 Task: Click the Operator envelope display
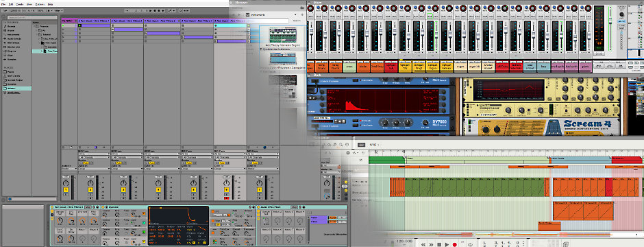coord(179,215)
